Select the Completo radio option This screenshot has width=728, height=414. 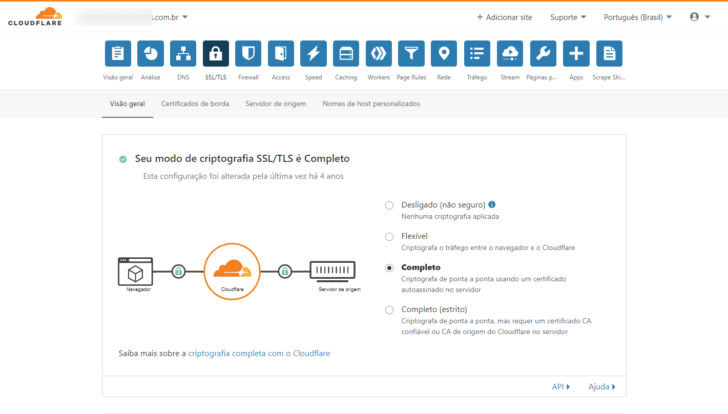389,268
